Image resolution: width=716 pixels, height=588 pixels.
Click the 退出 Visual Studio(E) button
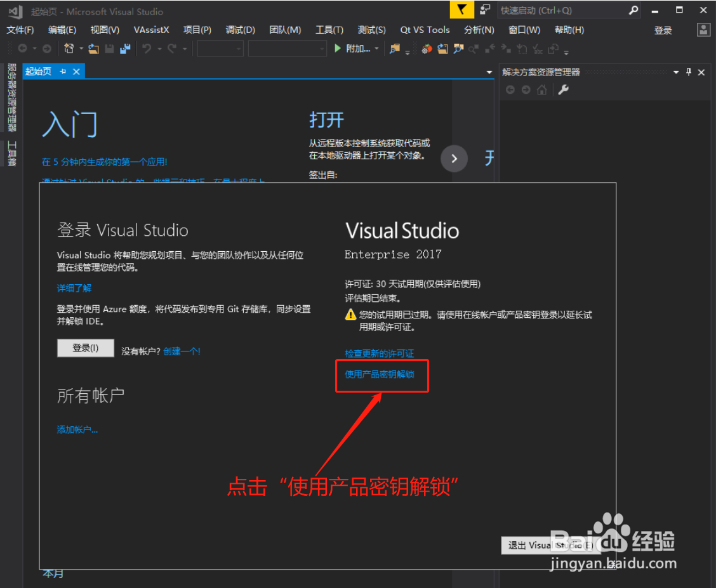click(551, 545)
